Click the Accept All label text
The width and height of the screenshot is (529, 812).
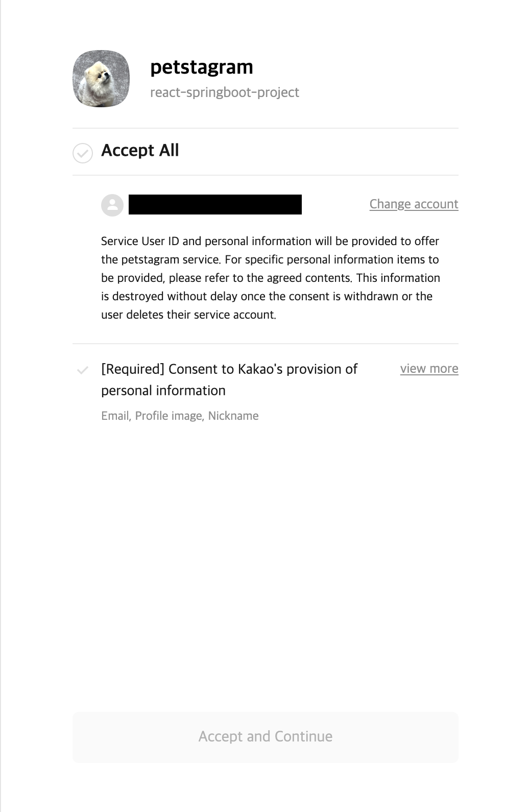pos(140,150)
